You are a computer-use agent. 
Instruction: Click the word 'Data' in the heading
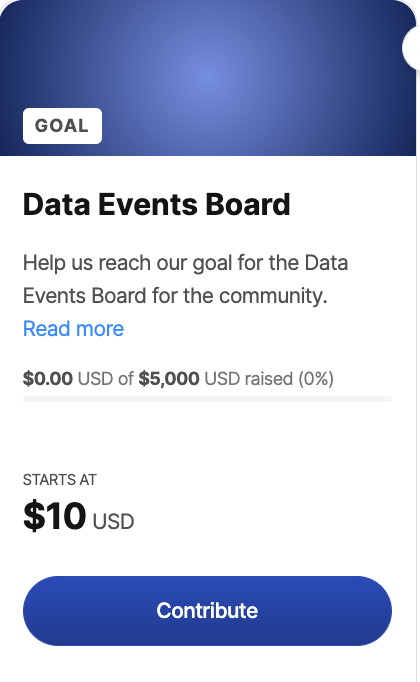pyautogui.click(x=57, y=204)
